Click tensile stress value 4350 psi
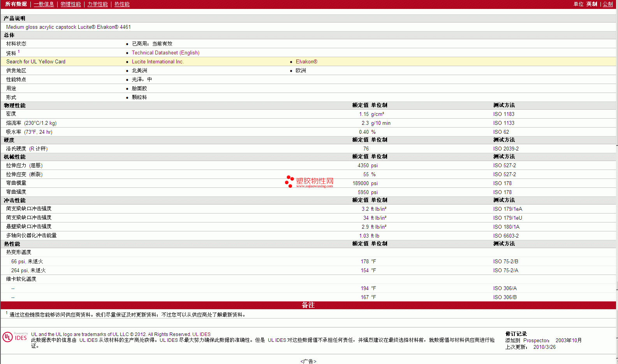 click(x=368, y=166)
